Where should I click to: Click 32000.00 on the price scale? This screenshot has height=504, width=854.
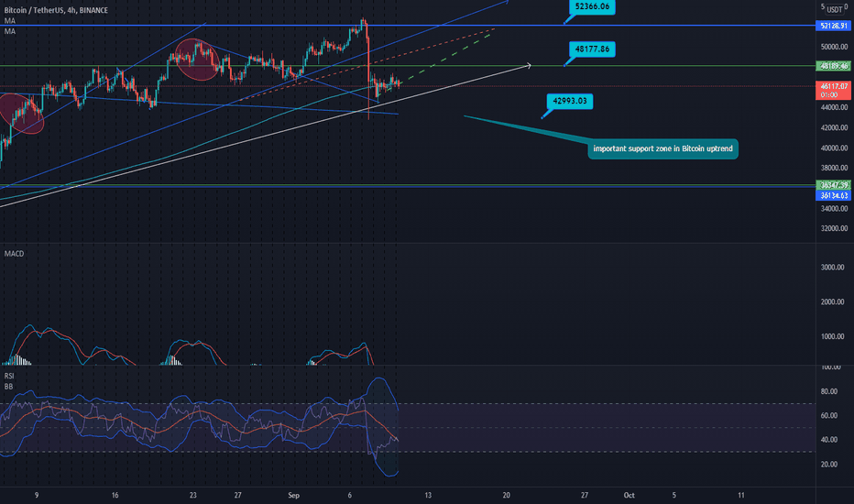click(x=835, y=228)
